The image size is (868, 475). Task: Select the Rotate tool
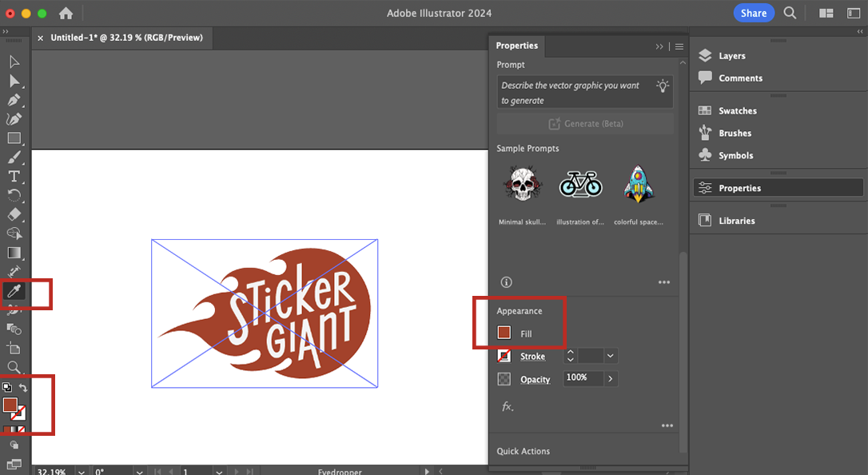[14, 195]
